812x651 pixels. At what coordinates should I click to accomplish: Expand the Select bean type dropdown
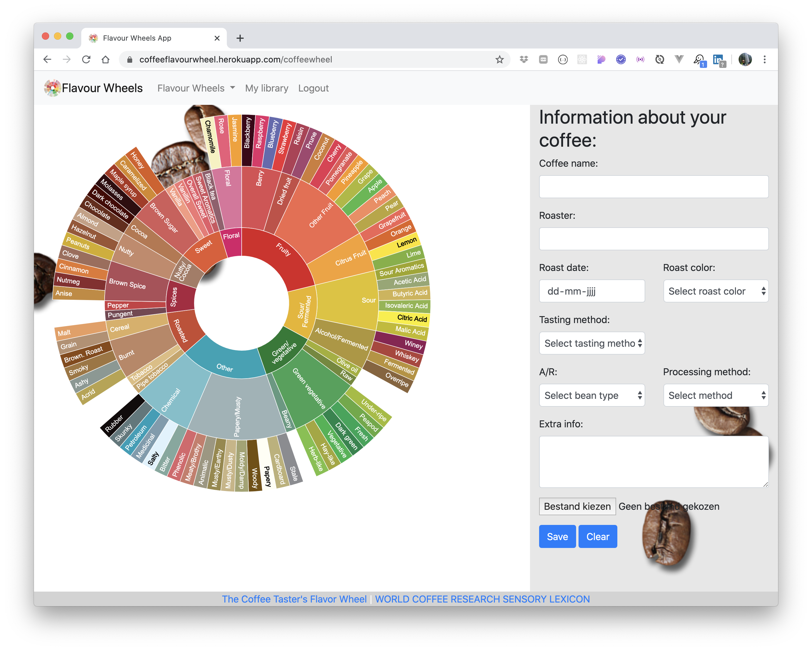tap(592, 395)
